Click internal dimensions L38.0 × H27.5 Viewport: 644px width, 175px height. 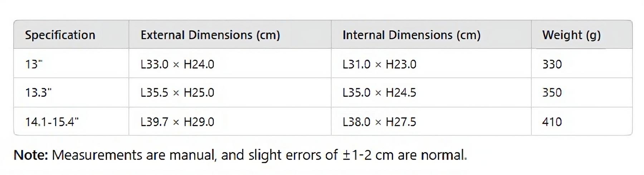[x=380, y=122]
